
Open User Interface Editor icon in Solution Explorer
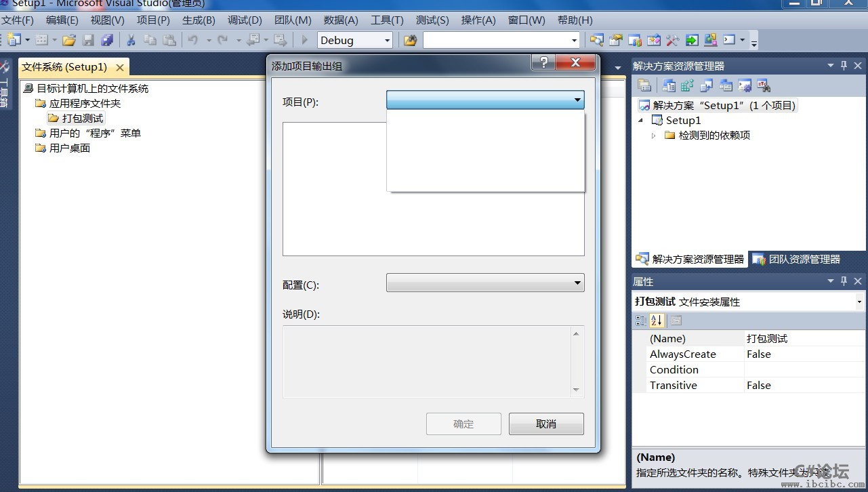726,85
